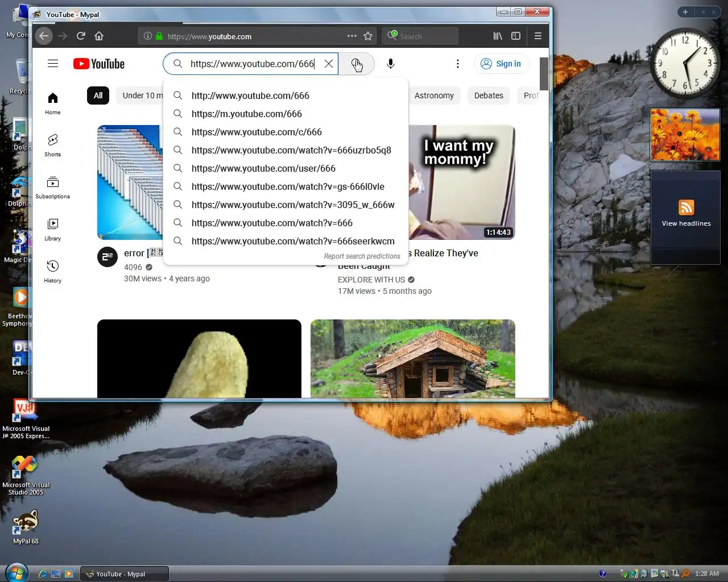Choose suggestion ending with watch?v=666uzrbo5q8
This screenshot has height=582, width=728.
coord(286,150)
